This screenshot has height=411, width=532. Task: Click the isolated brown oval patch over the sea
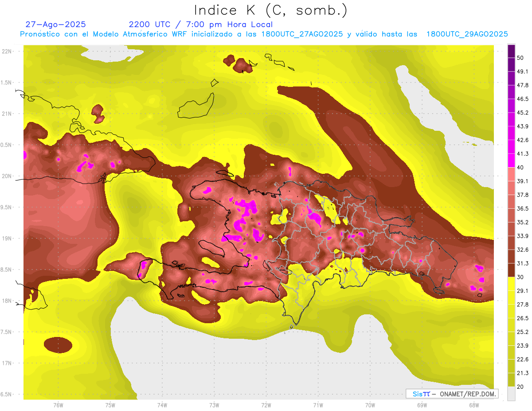pyautogui.click(x=58, y=345)
